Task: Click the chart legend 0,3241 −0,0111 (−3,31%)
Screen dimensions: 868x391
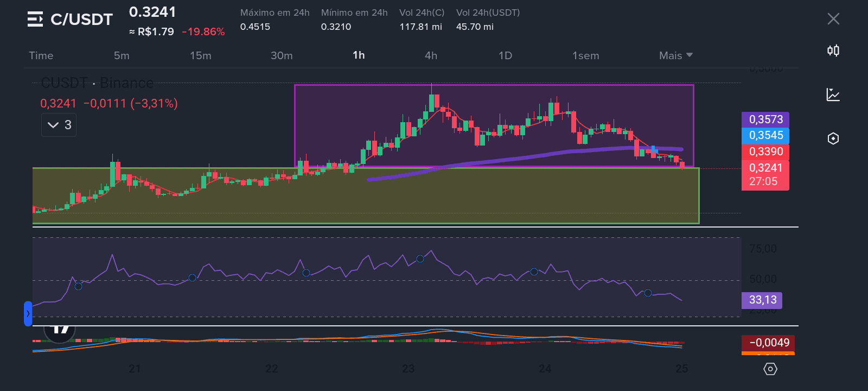Action: (x=109, y=103)
